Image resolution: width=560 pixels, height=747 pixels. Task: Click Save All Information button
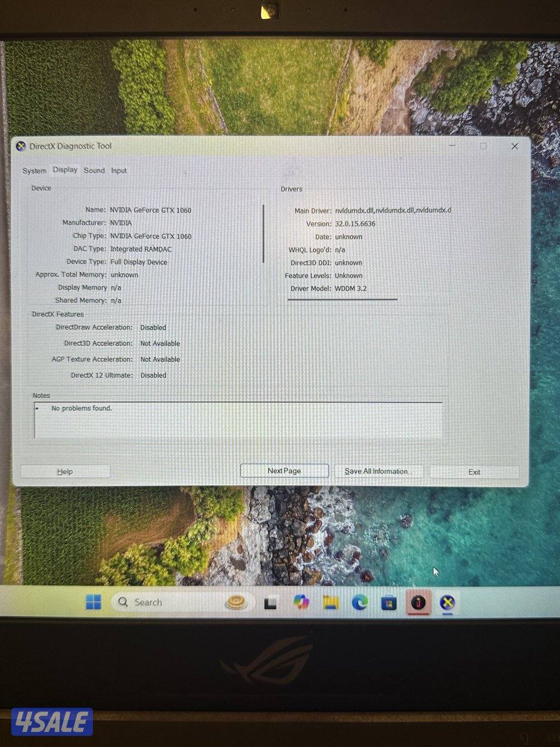378,471
